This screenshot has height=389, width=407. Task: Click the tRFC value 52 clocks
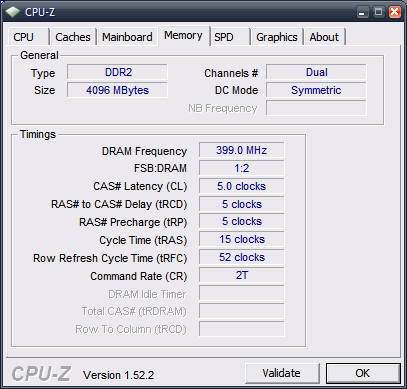pos(242,258)
